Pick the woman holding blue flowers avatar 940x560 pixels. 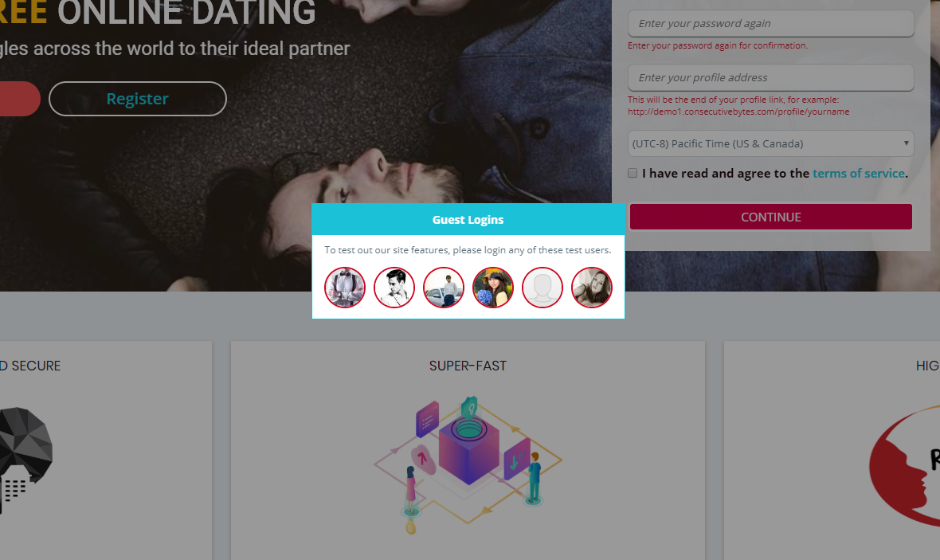(493, 288)
